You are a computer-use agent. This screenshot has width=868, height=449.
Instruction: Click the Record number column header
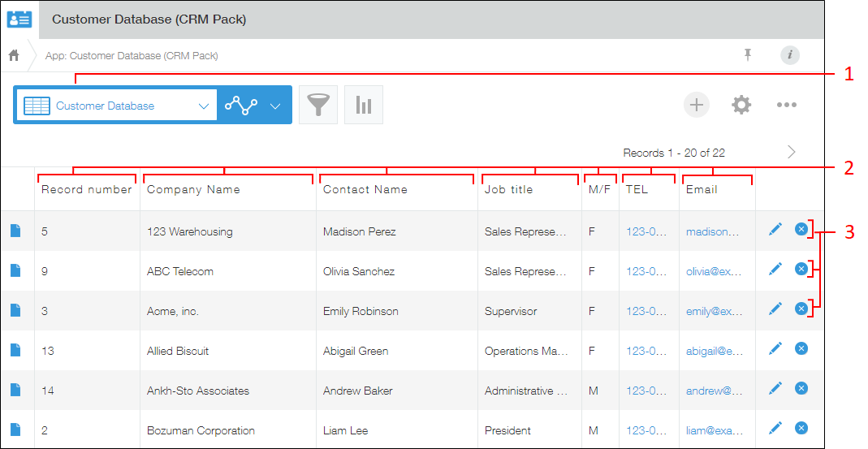(86, 189)
